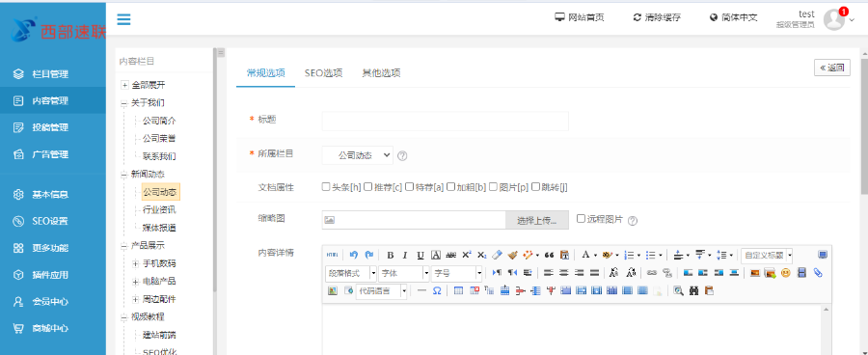Insert an attachment with paperclip icon
The height and width of the screenshot is (355, 868).
pos(818,272)
